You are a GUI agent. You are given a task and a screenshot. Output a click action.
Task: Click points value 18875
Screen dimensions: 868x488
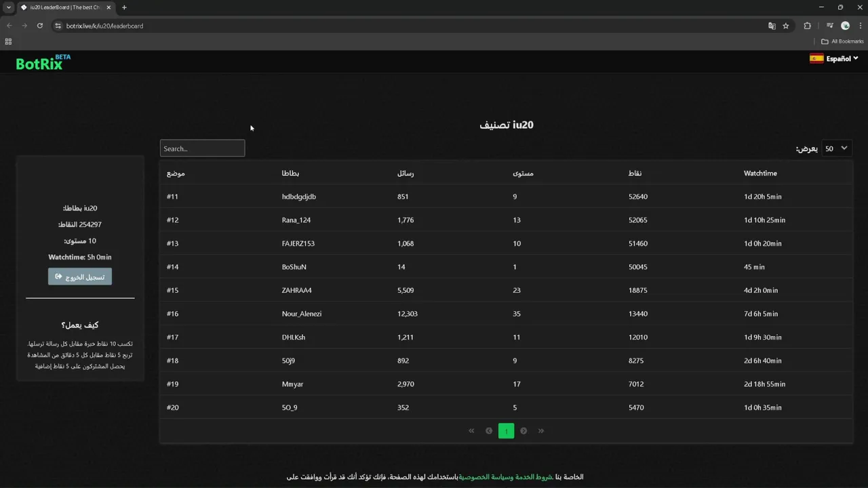click(638, 290)
